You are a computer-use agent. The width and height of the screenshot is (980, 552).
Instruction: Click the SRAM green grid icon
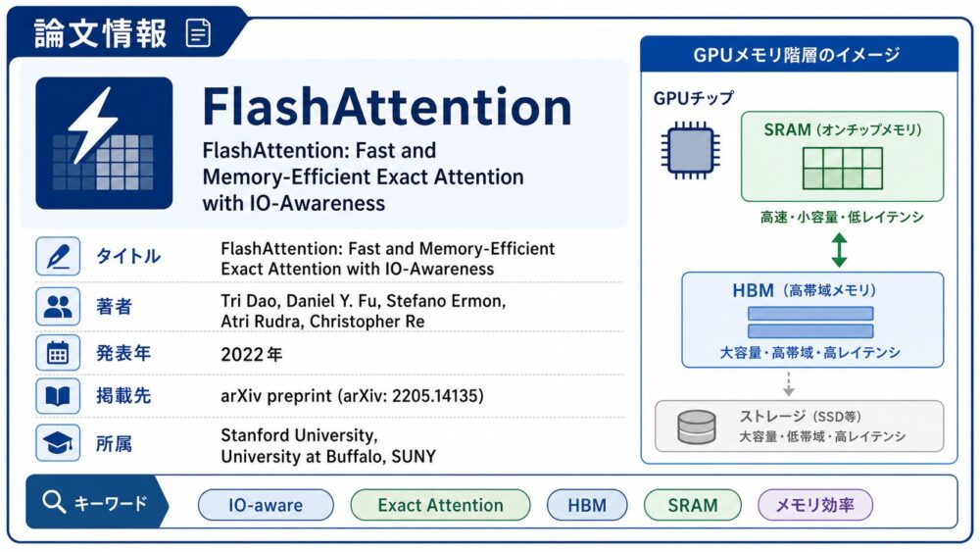pos(843,169)
